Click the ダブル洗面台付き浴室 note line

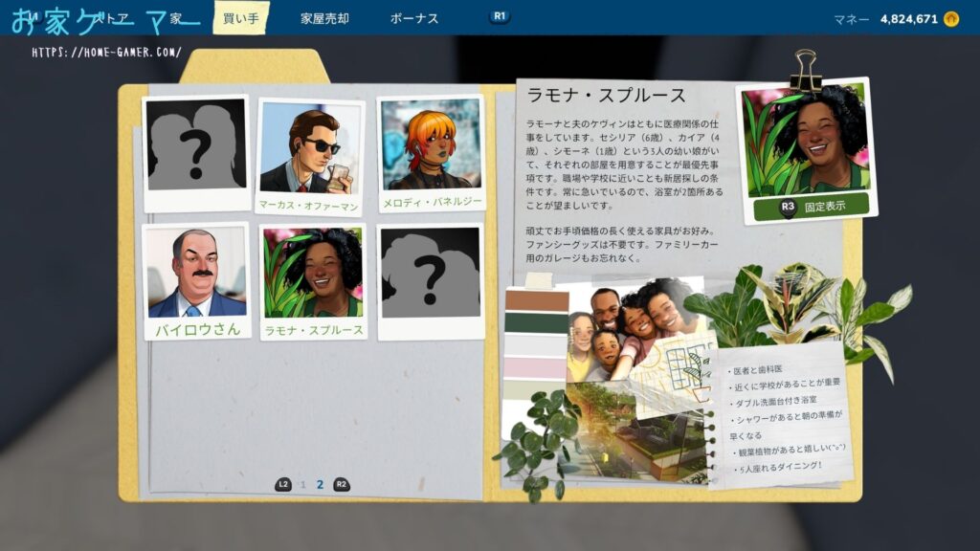point(774,402)
